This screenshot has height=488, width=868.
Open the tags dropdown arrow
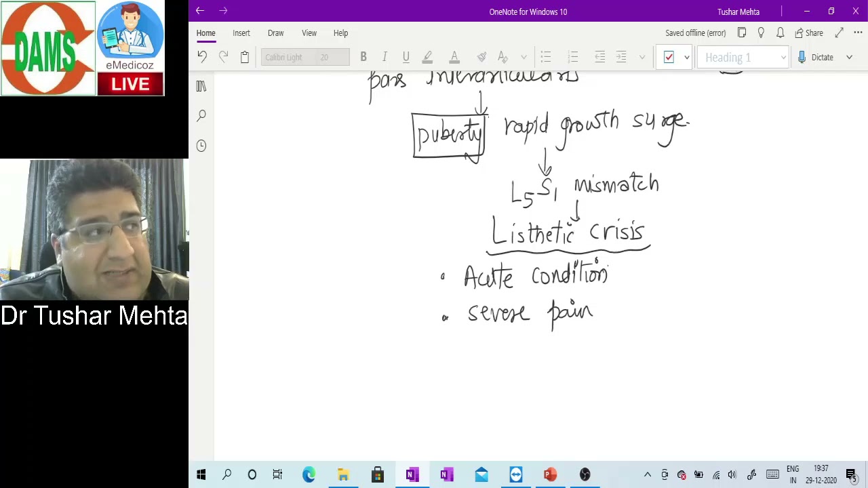[x=686, y=57]
